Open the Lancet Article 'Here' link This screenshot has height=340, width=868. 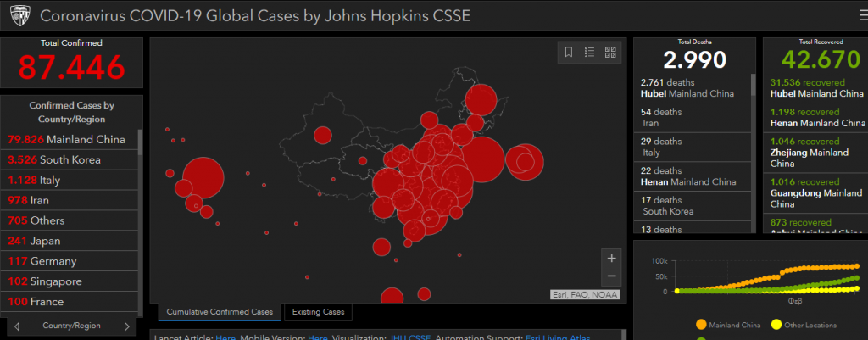[x=225, y=337]
